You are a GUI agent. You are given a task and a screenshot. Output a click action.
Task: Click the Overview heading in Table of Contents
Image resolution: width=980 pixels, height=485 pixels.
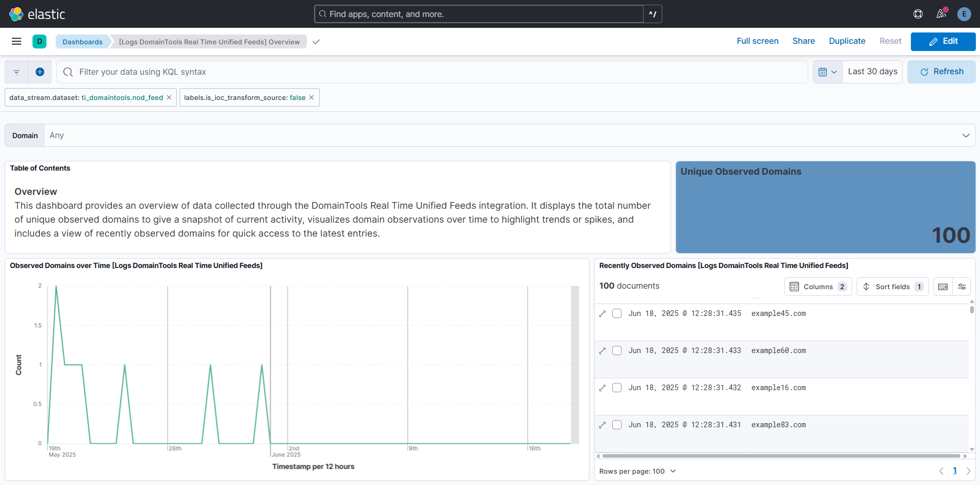pyautogui.click(x=36, y=192)
